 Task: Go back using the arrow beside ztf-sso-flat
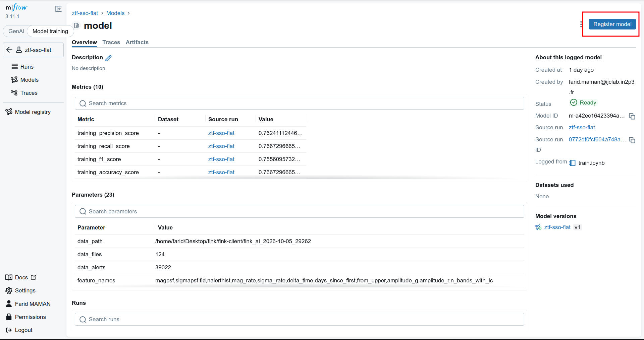pyautogui.click(x=9, y=50)
